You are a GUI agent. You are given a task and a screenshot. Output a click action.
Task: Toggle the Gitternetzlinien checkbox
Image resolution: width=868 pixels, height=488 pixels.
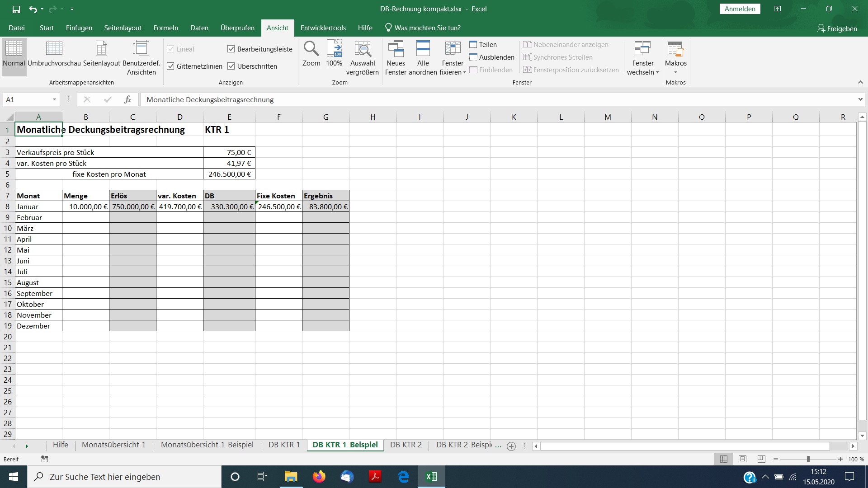[170, 66]
